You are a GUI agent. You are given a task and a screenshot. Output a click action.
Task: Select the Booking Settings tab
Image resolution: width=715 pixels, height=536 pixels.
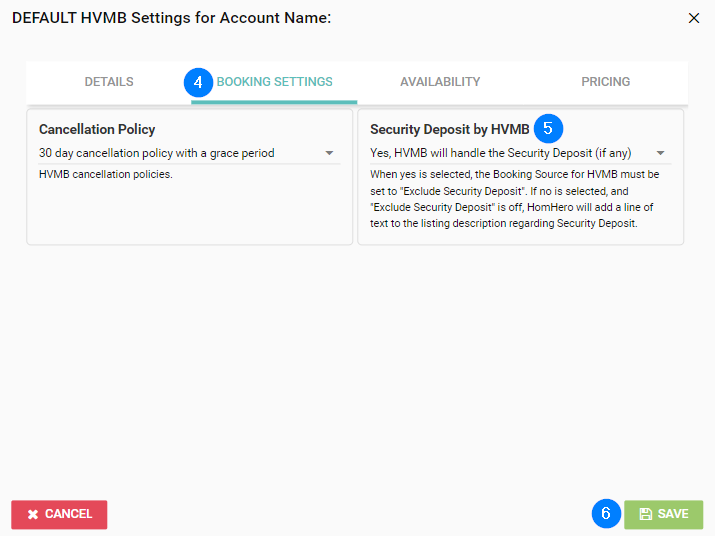coord(275,82)
